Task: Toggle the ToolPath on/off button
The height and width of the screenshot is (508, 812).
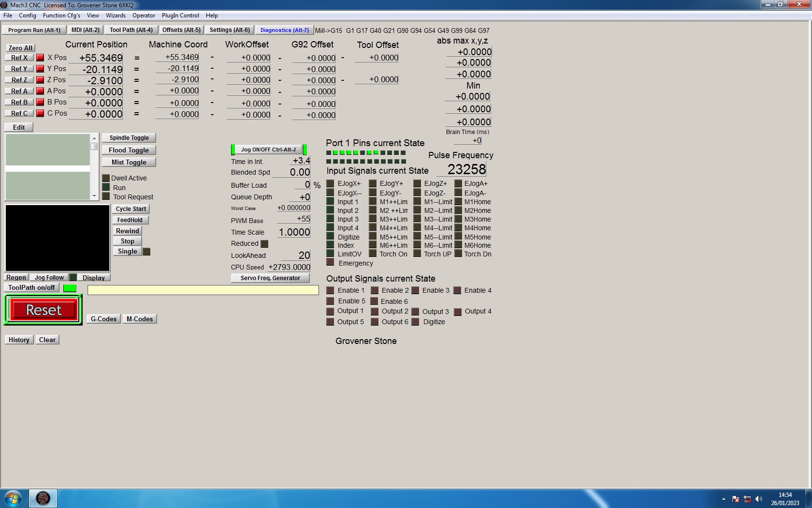Action: point(31,287)
